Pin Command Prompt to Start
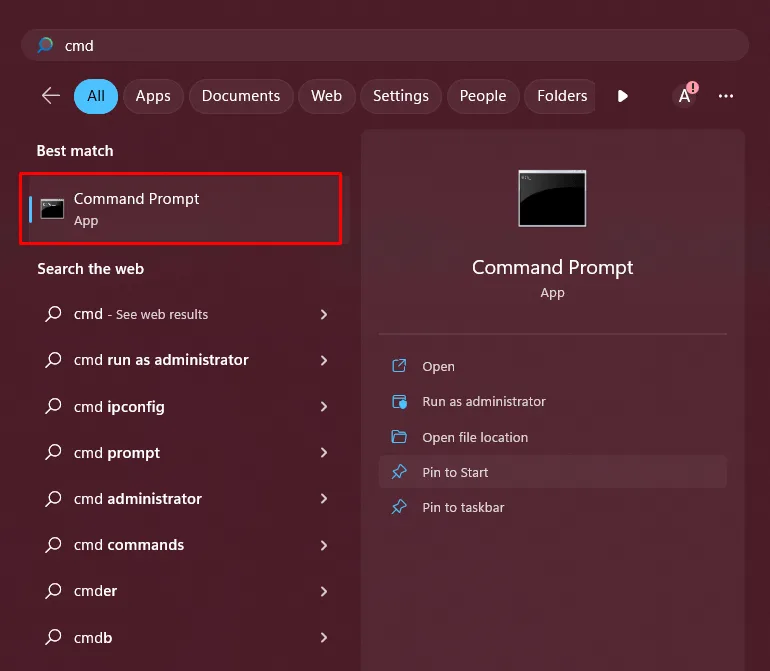Screen dimensions: 770x671 (455, 472)
